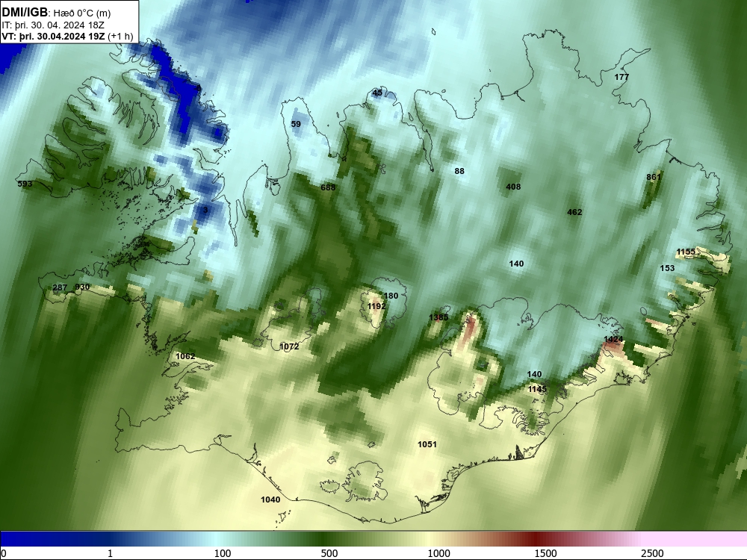Click the DMI/IGB title label
747x560 pixels.
point(25,13)
